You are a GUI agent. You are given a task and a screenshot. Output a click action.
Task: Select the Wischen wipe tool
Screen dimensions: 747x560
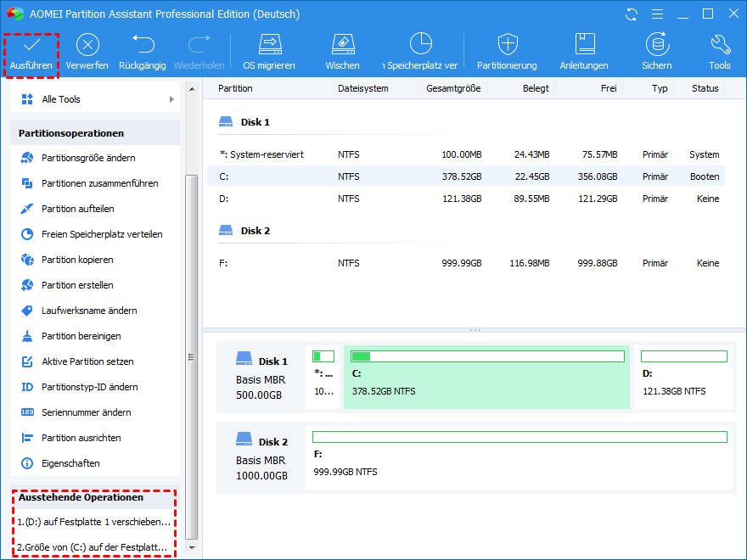[x=342, y=46]
